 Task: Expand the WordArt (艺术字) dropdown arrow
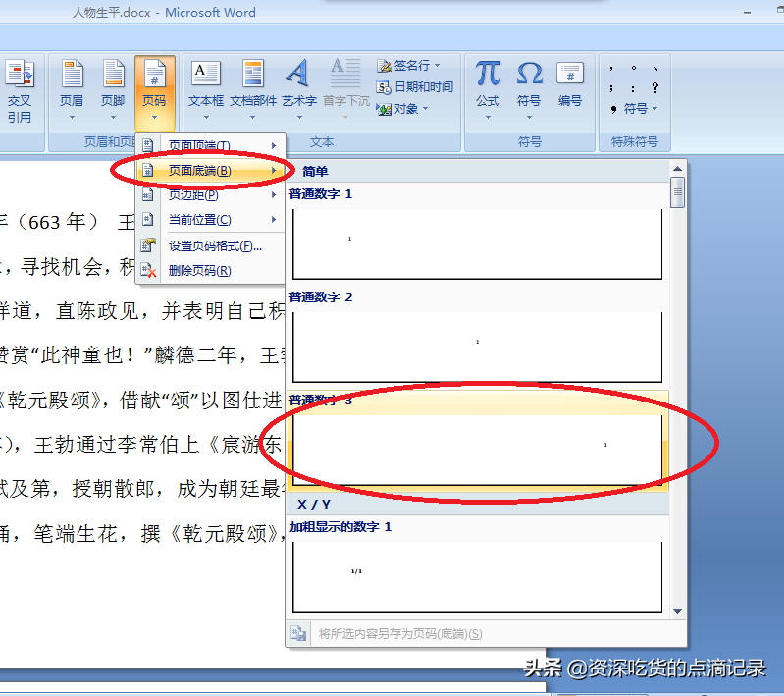299,117
